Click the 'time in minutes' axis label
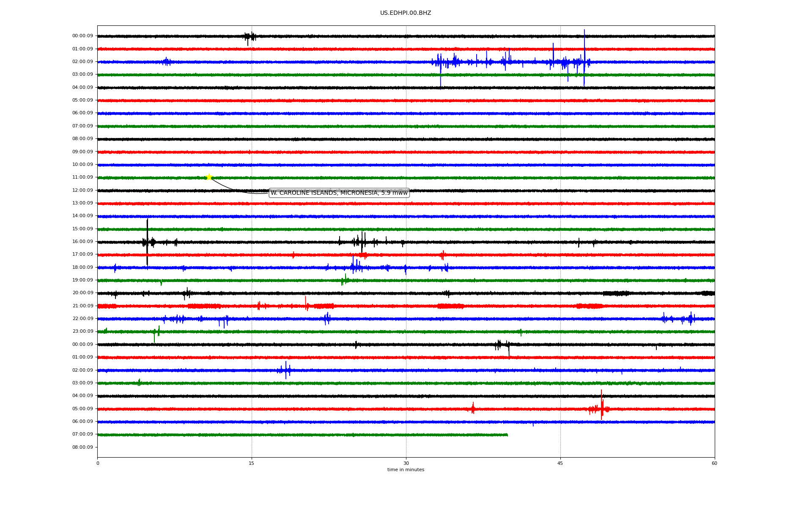 tap(405, 470)
